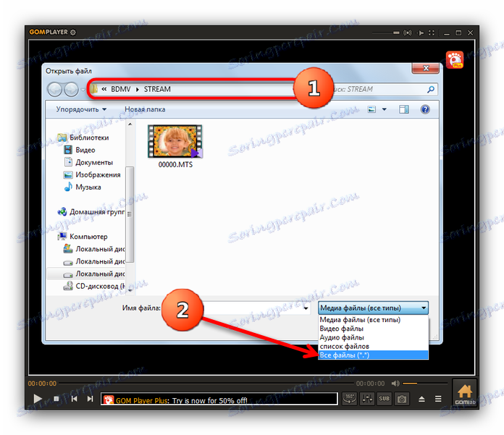Open the equalizer control panel
504x435 pixels.
click(x=367, y=399)
